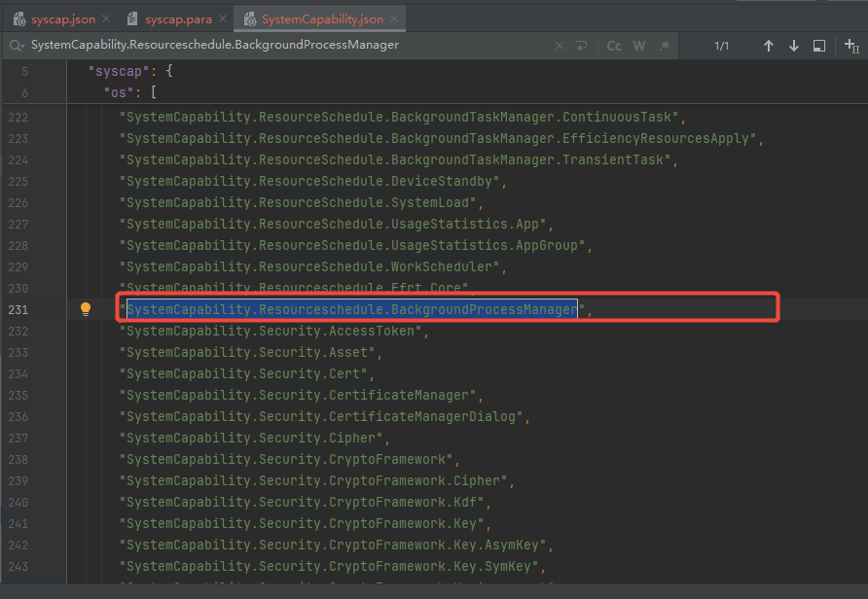Click add selection for next occurrence icon
The width and height of the screenshot is (868, 599).
point(851,46)
